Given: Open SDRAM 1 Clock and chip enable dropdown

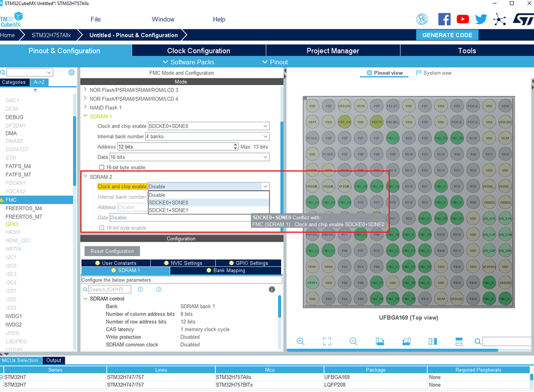Looking at the screenshot, I should click(209, 126).
